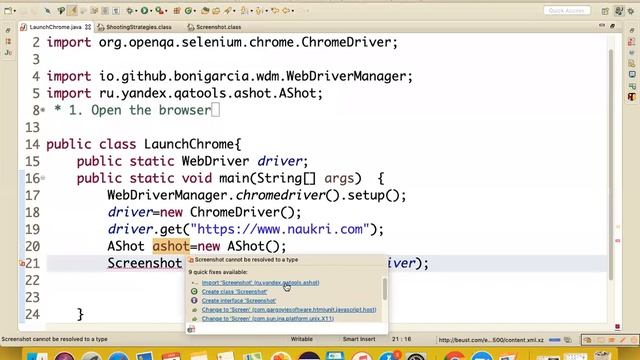Restore the right sidebar views
Image resolution: width=640 pixels, height=360 pixels.
click(x=632, y=31)
